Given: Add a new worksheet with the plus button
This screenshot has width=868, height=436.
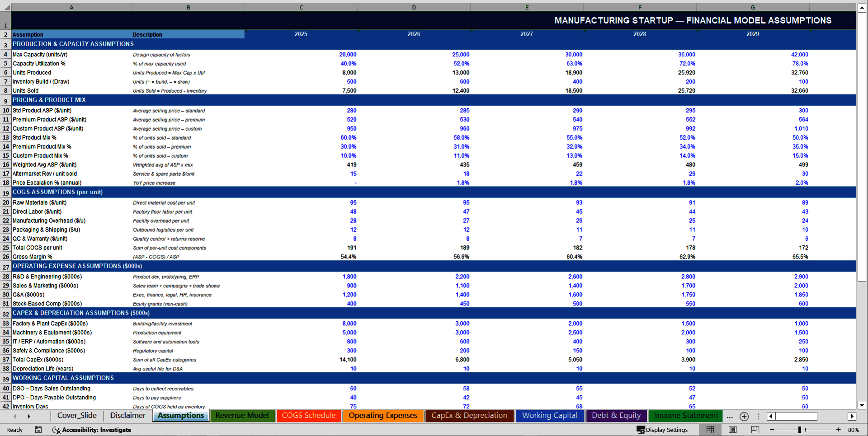Looking at the screenshot, I should pos(744,416).
